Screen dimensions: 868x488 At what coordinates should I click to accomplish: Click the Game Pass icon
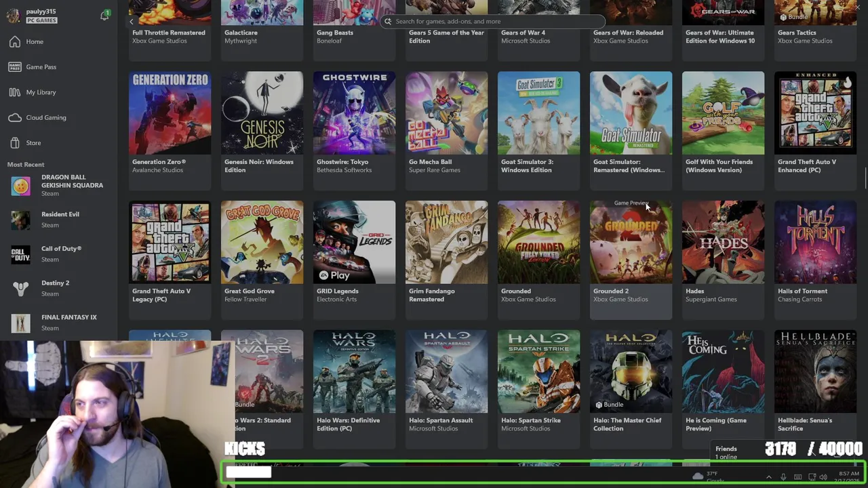[x=15, y=67]
